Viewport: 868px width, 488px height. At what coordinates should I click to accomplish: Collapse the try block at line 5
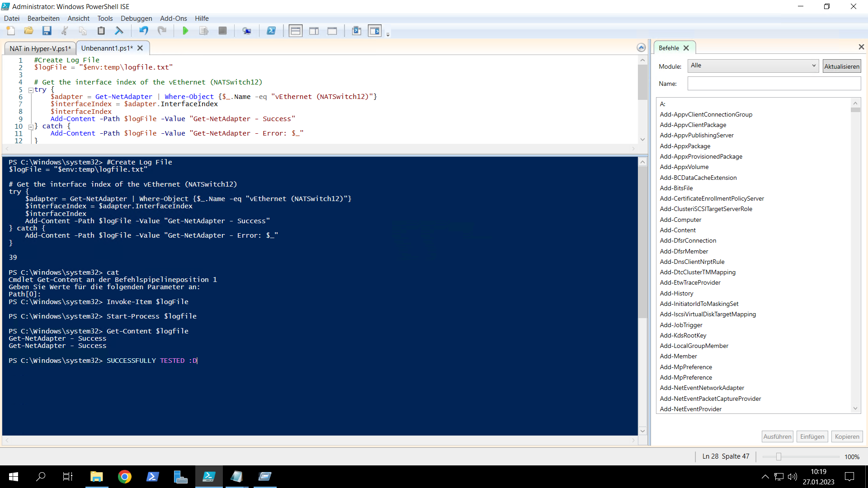[31, 90]
